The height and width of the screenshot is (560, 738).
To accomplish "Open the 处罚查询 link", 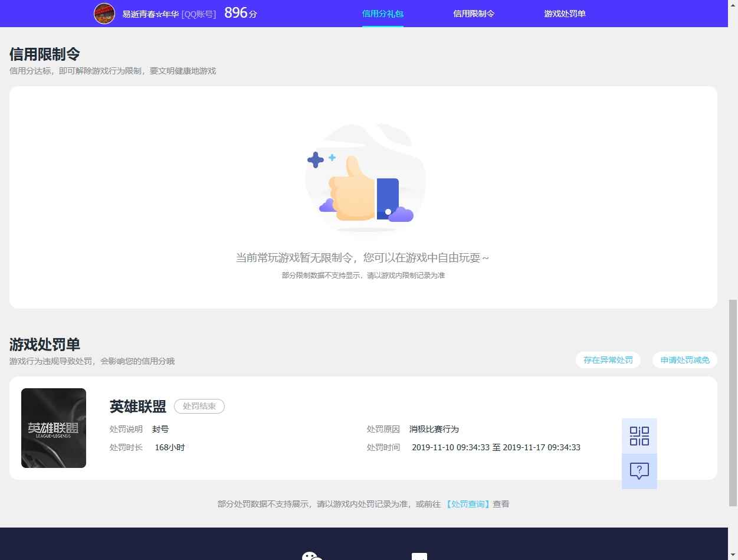I will pos(468,504).
